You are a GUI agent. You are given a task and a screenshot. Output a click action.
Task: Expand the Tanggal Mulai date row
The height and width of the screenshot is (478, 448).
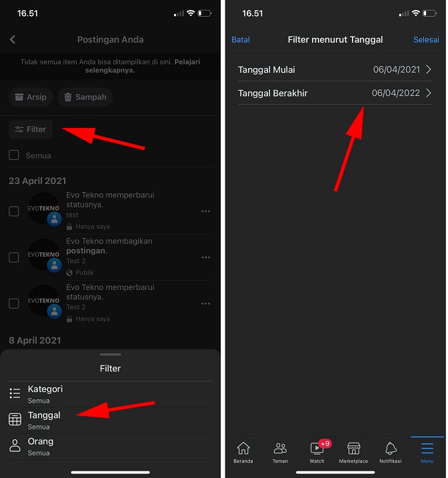point(335,69)
